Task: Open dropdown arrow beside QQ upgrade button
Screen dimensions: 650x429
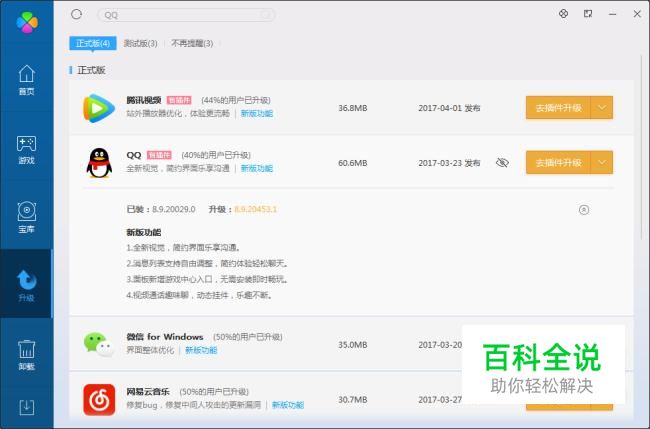Action: (x=601, y=162)
